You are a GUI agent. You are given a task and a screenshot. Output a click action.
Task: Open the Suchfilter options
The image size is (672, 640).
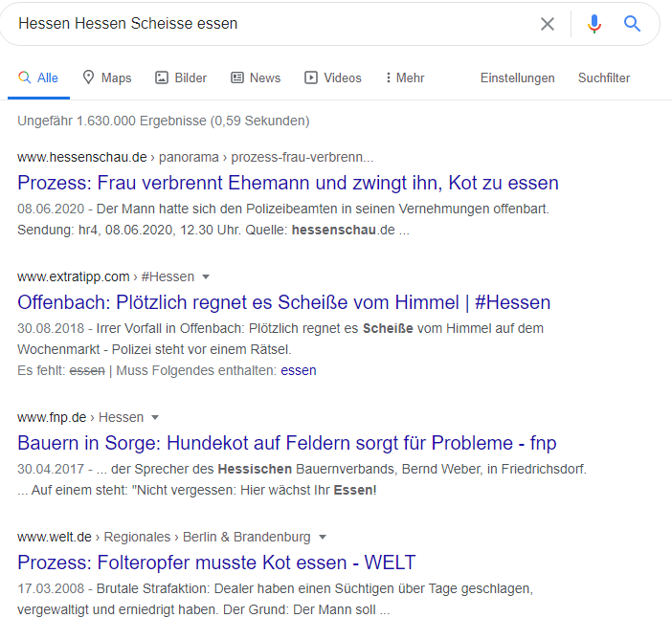tap(604, 77)
